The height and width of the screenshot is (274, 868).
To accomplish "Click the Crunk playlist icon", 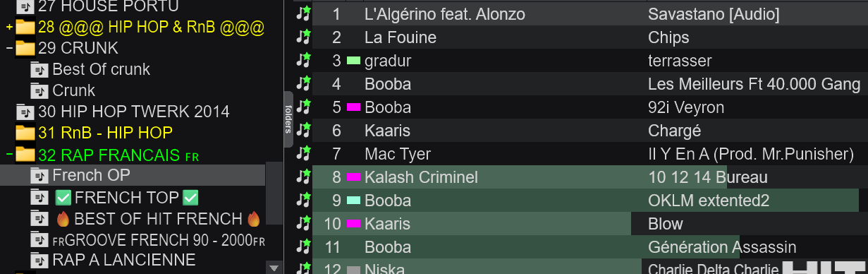I will coord(39,90).
